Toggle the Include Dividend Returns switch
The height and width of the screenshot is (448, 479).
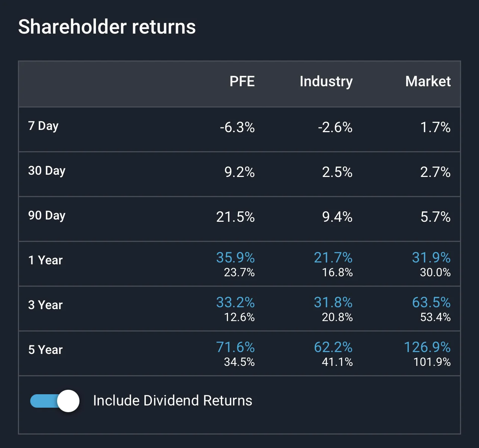(x=55, y=401)
